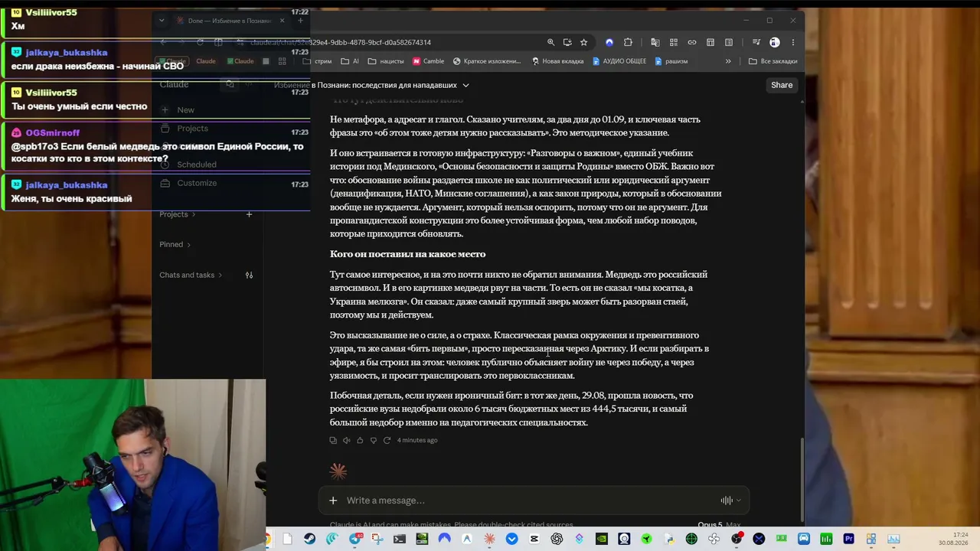Open the Claude app in the taskbar
This screenshot has height=551, width=980.
489,539
